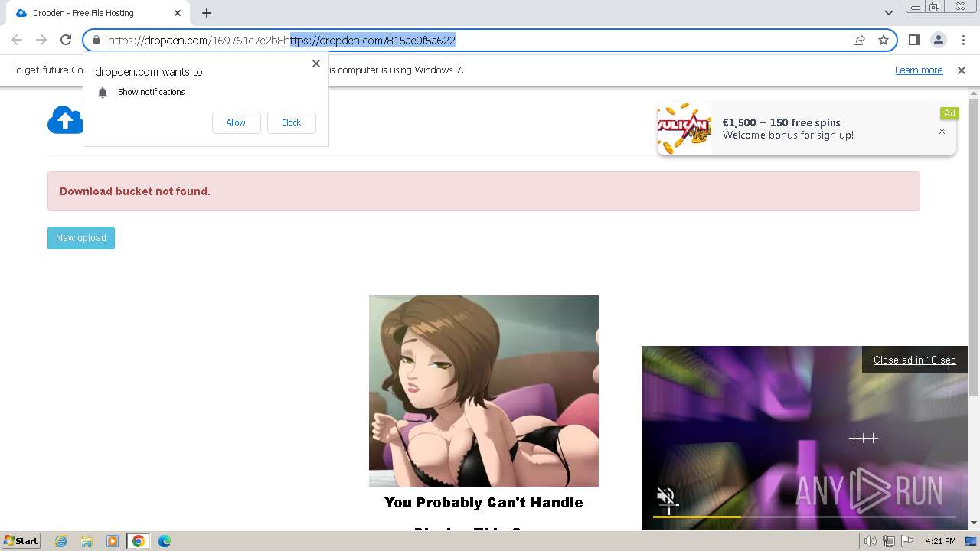980x551 pixels.
Task: Click the Dropden cloud upload logo
Action: pos(65,120)
